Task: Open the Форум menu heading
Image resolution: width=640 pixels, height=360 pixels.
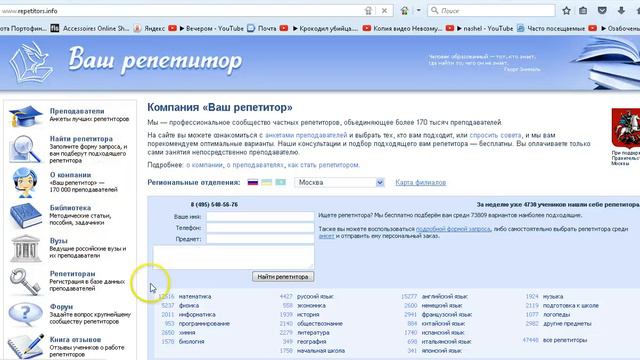Action: 61,307
